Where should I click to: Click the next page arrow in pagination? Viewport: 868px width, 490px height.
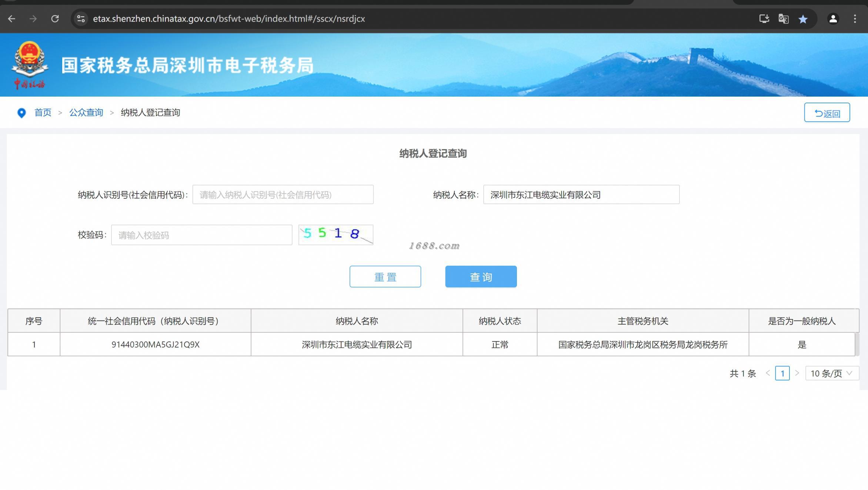797,373
